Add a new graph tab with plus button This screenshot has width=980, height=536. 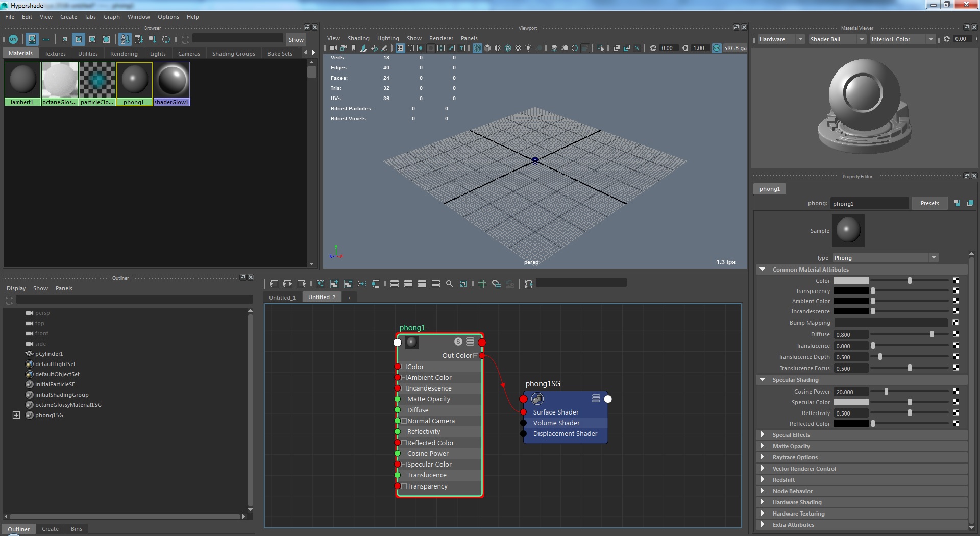349,298
